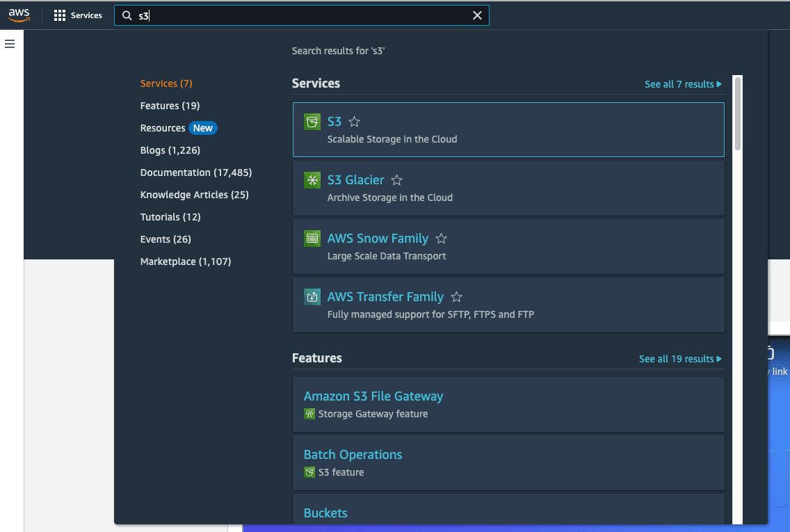This screenshot has height=532, width=790.
Task: Expand See all 19 results for Features
Action: (680, 359)
